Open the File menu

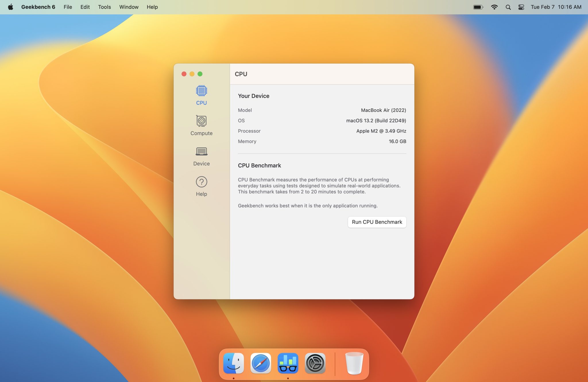point(68,7)
